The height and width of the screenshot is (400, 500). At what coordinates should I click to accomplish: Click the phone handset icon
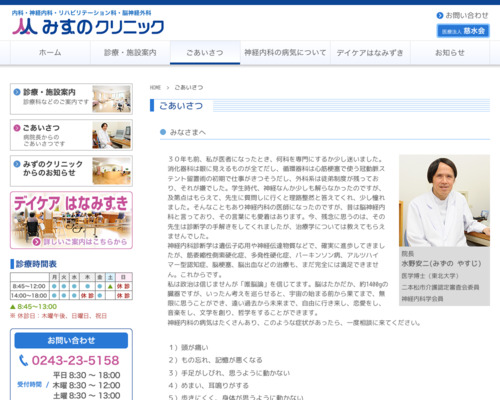[23, 360]
